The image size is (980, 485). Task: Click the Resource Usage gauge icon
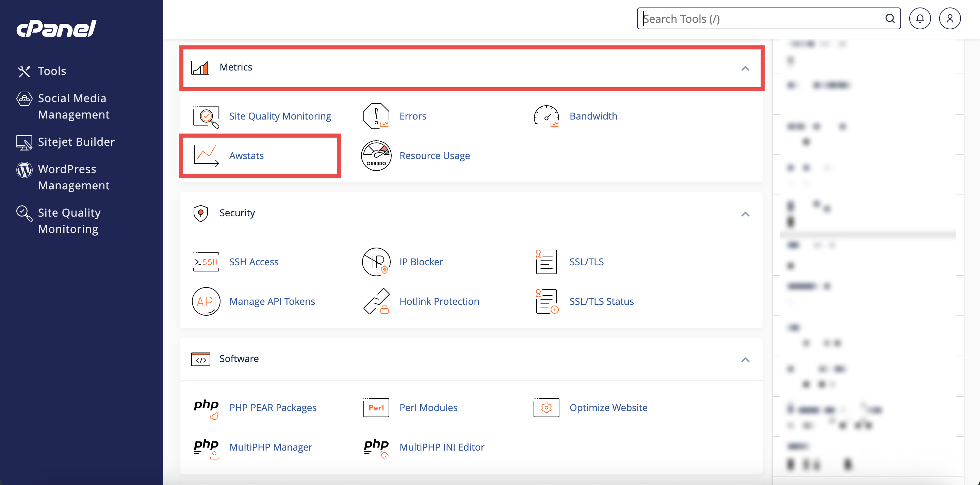pyautogui.click(x=376, y=156)
